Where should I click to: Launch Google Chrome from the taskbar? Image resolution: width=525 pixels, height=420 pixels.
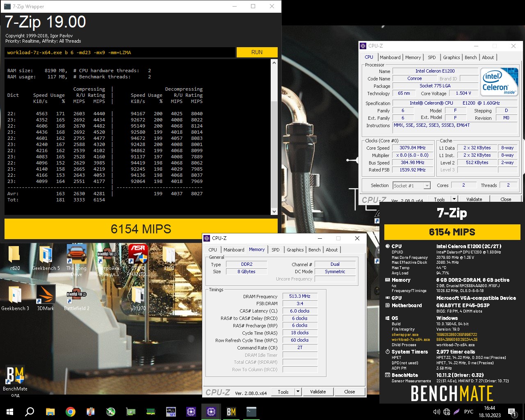70,412
